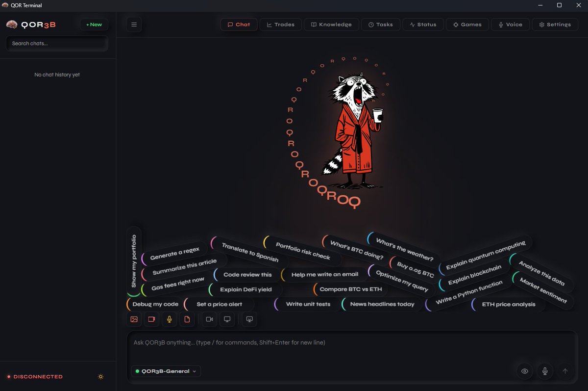
Task: Click the Explain DeFi yield suggestion
Action: point(245,289)
